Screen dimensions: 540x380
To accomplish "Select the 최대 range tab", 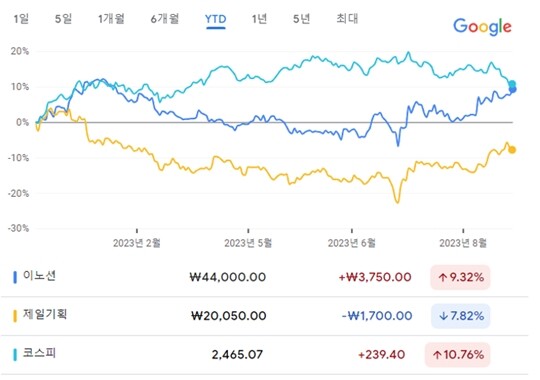I will (x=347, y=19).
